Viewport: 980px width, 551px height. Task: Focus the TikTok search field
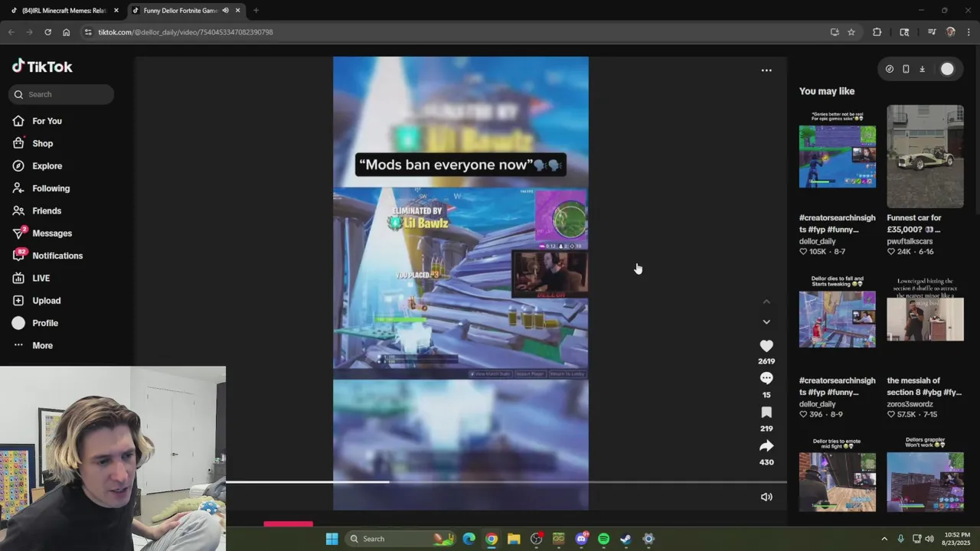[x=62, y=94]
